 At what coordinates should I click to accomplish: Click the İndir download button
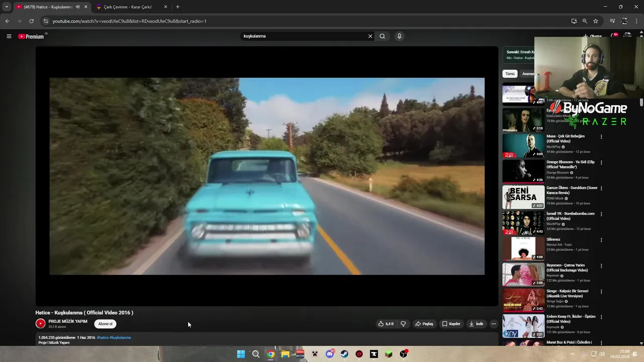point(476,324)
